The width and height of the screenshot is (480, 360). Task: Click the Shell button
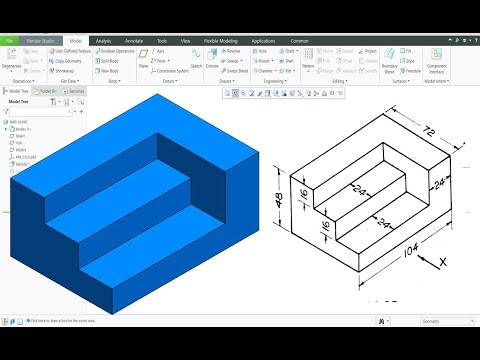coord(287,61)
